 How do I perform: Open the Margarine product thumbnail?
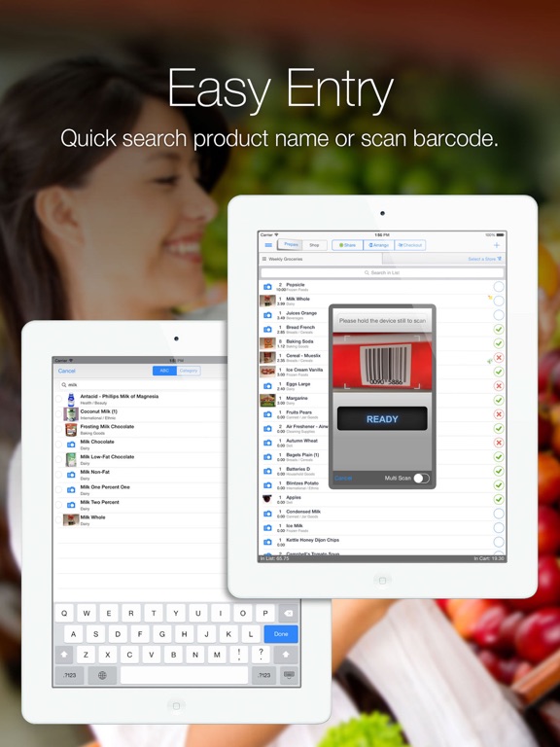267,400
